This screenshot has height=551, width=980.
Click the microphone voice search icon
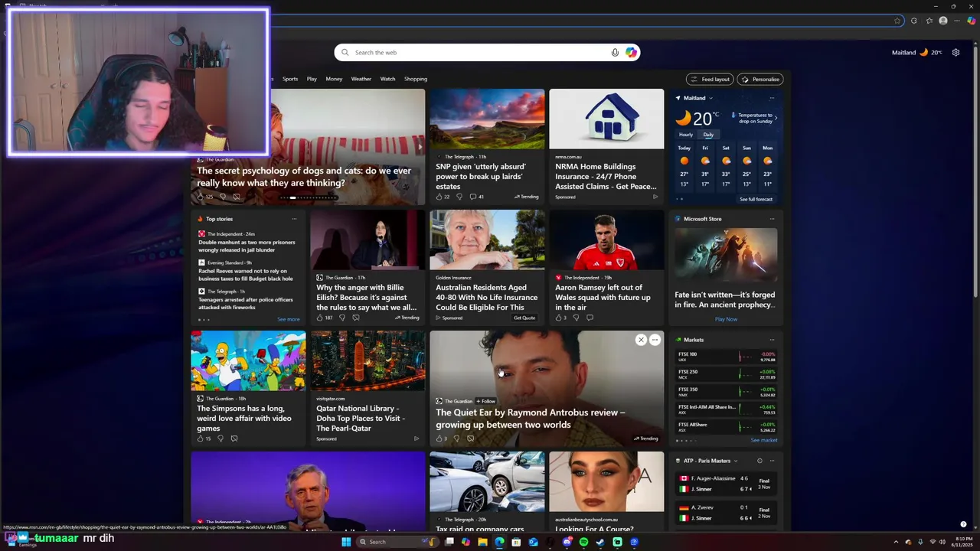615,53
